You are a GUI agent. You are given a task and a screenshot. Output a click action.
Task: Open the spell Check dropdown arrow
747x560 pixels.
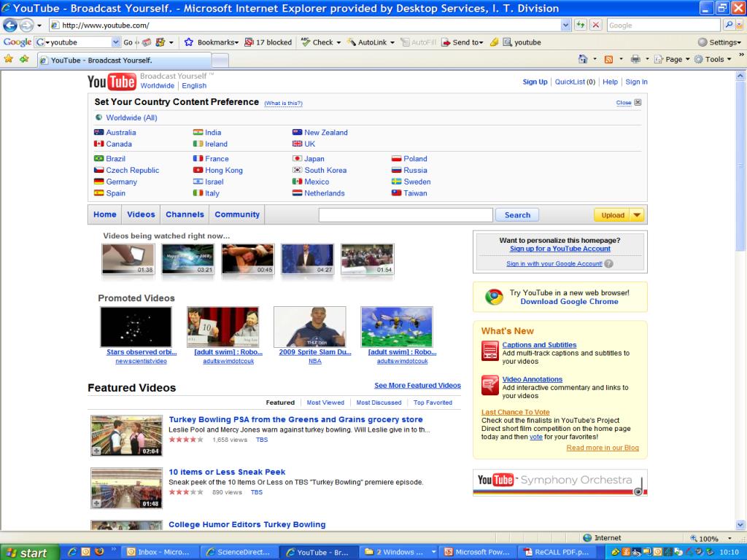338,42
